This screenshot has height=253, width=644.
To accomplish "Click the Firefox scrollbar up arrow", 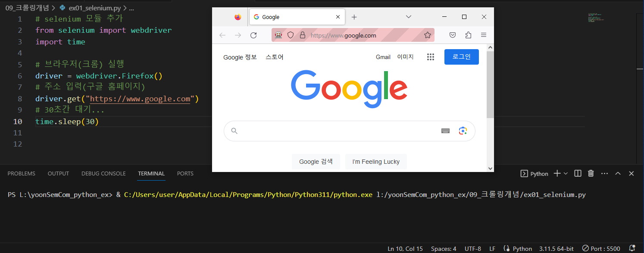I will click(x=490, y=47).
